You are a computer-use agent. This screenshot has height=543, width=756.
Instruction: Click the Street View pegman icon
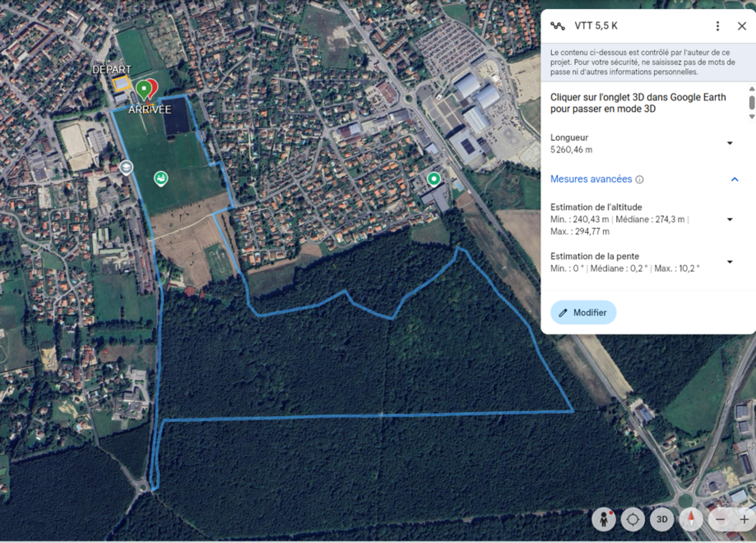point(604,519)
